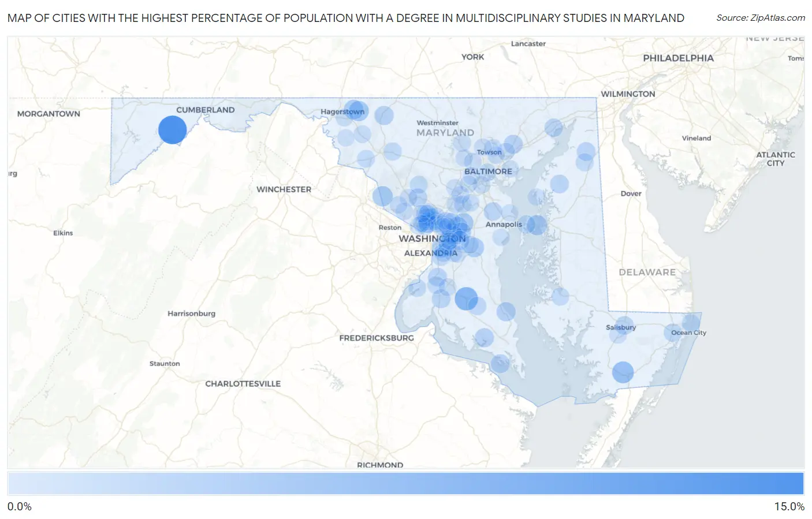Click the WILMINGTON label
This screenshot has height=519, width=812.
point(628,94)
